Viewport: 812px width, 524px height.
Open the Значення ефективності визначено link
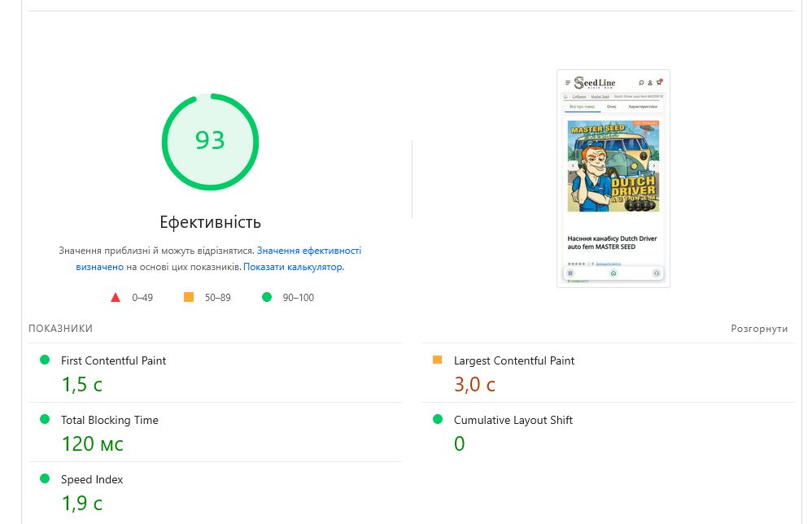pos(308,251)
